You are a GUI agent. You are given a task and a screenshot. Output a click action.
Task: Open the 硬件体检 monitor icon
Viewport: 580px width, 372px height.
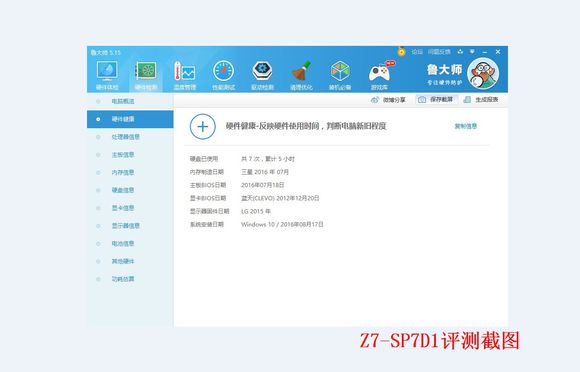click(107, 71)
